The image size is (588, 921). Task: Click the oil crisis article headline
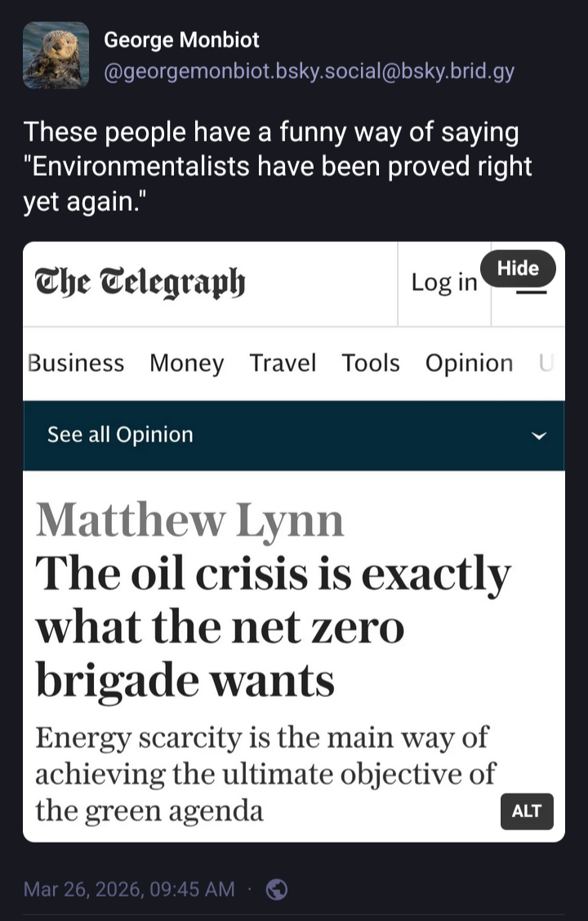click(x=272, y=627)
